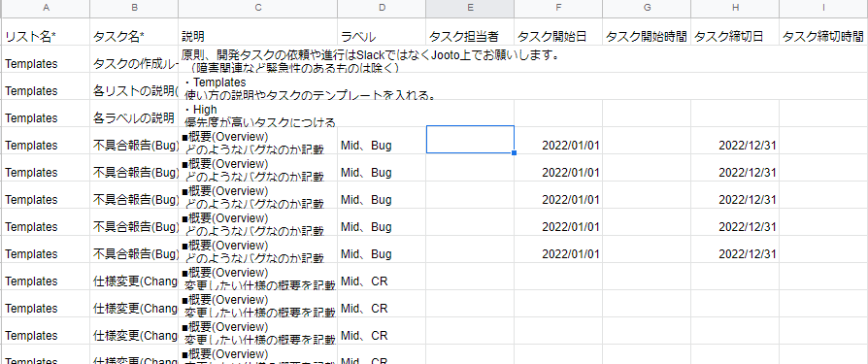Viewport: 868px width, 364px height.
Task: Select the 各リストの説明 task name cell
Action: (134, 85)
